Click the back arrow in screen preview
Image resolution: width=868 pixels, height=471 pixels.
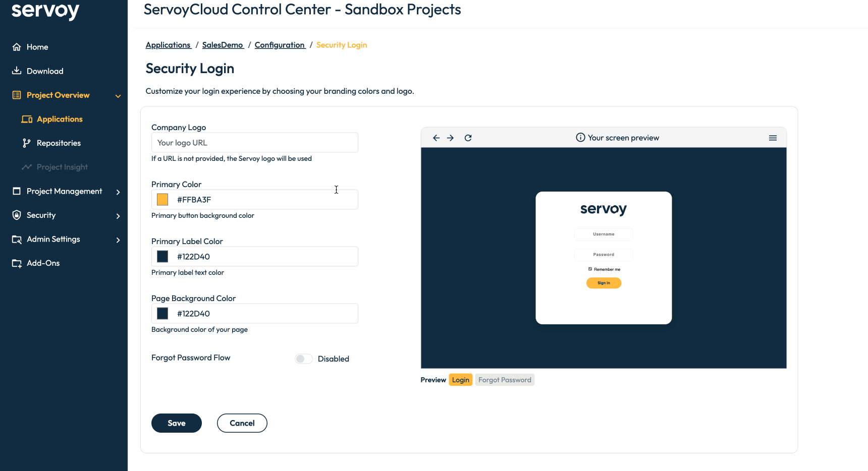click(x=436, y=138)
